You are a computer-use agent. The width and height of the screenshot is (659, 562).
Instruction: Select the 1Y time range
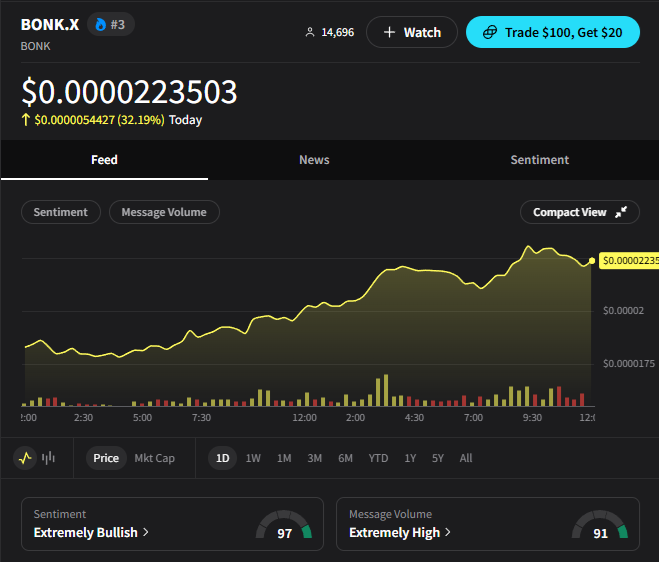click(x=410, y=458)
